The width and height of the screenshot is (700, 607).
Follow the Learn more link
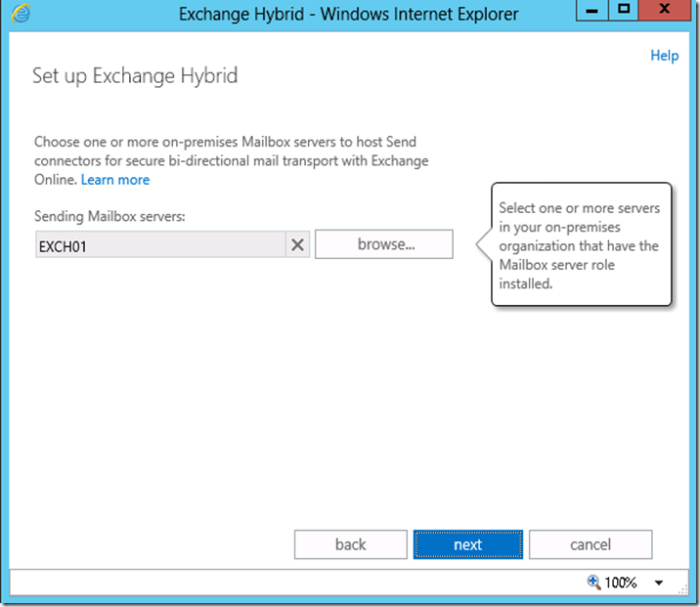click(115, 180)
